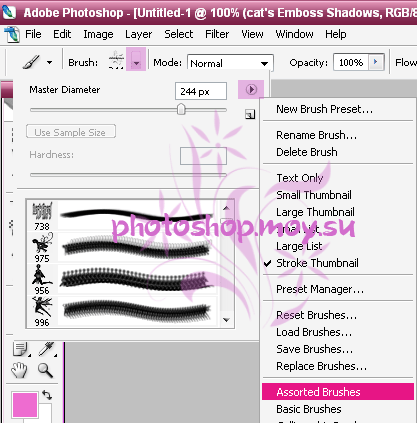Image resolution: width=417 pixels, height=423 pixels.
Task: Switch brush view to Large Thumbnail
Action: 315,212
